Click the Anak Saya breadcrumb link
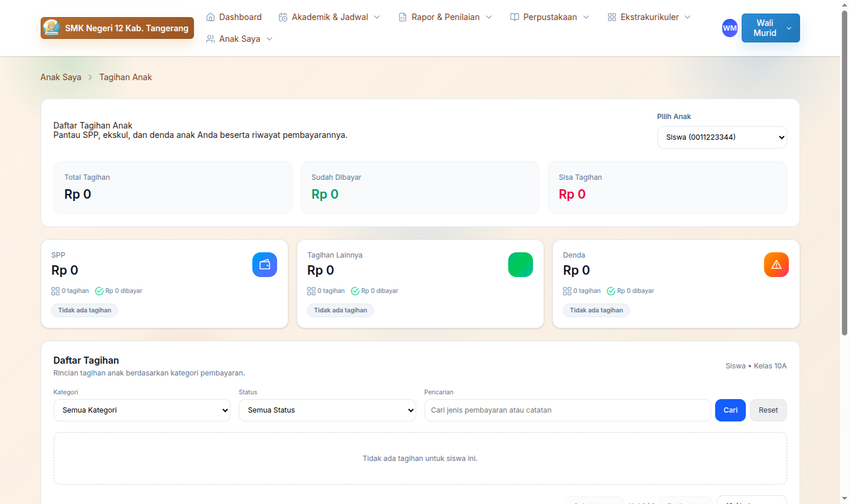849x504 pixels. point(61,77)
